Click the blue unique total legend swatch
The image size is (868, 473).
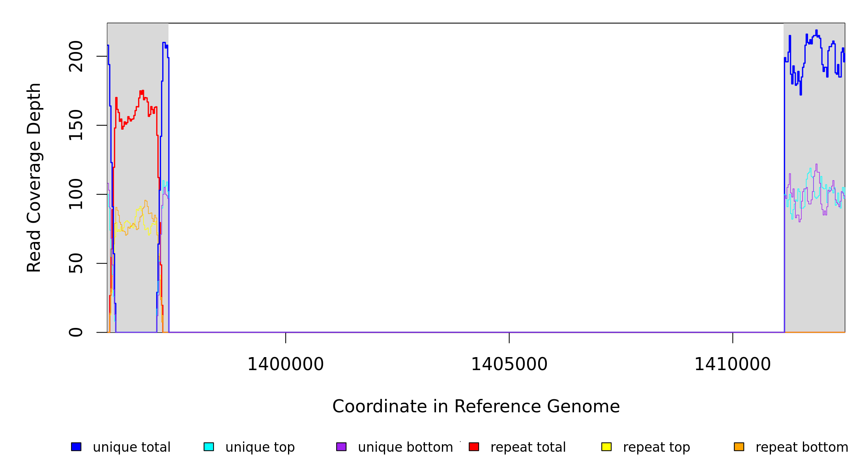coord(76,447)
